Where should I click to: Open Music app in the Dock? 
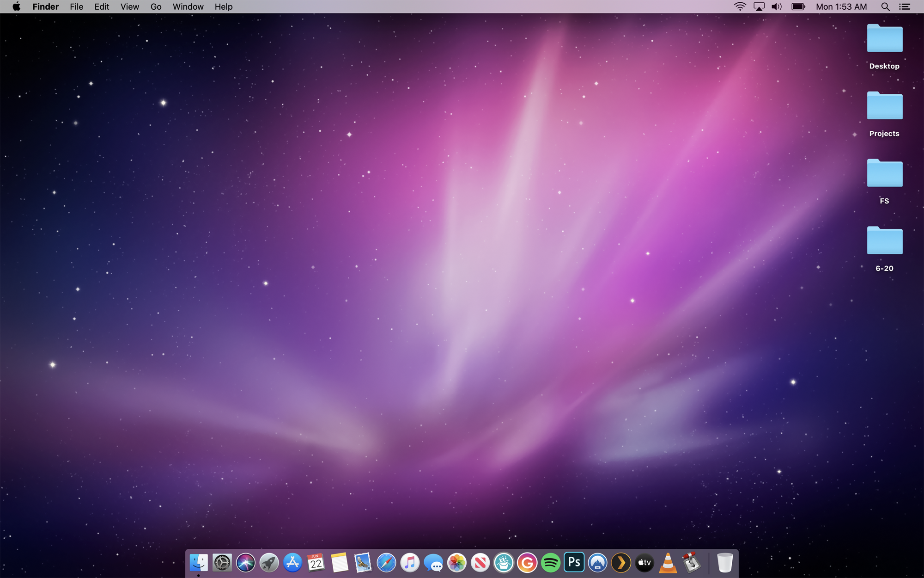[410, 563]
